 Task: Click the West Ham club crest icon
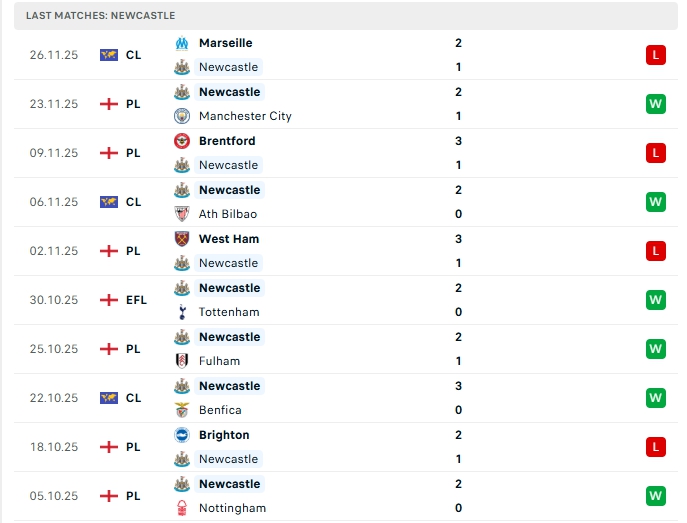tap(182, 239)
